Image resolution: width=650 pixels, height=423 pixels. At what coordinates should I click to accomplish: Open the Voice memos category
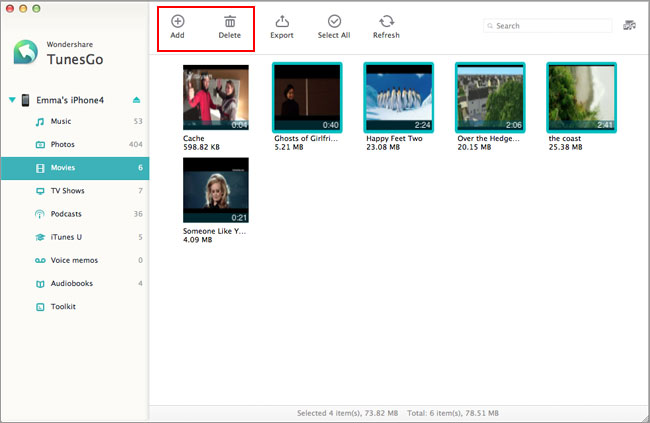75,261
